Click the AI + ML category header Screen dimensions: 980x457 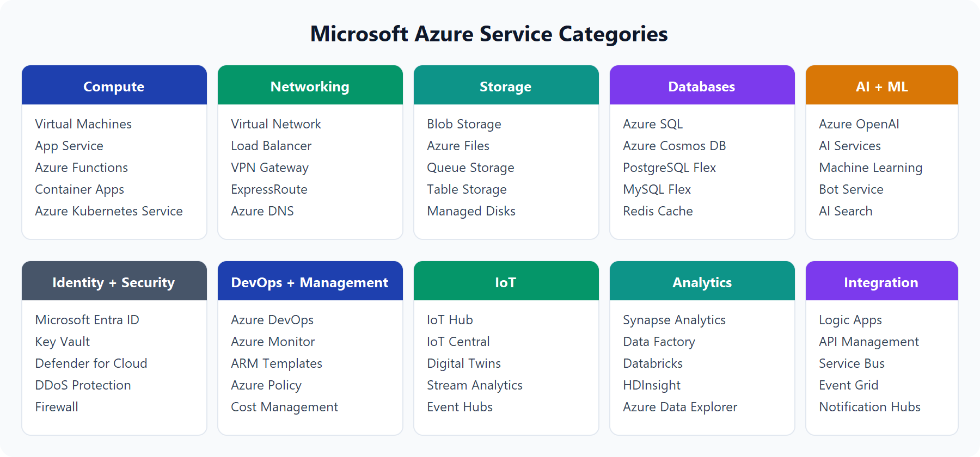882,85
